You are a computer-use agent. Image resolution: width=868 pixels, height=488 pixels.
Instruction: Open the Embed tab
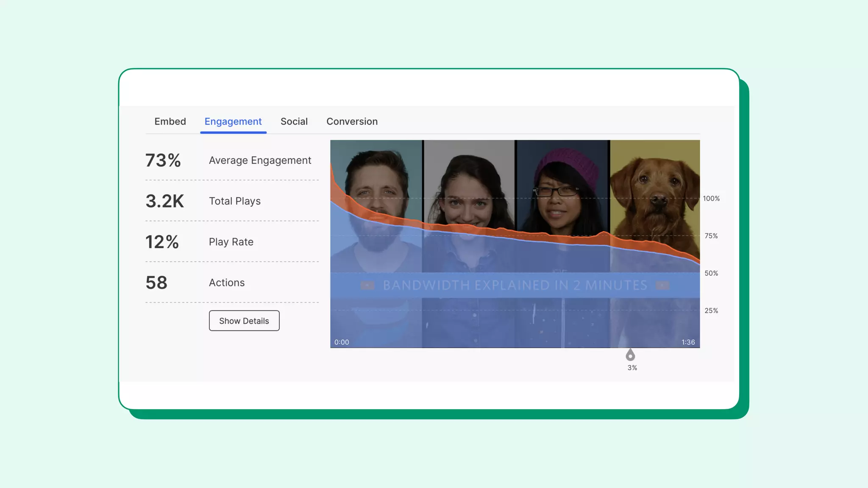[x=170, y=122]
